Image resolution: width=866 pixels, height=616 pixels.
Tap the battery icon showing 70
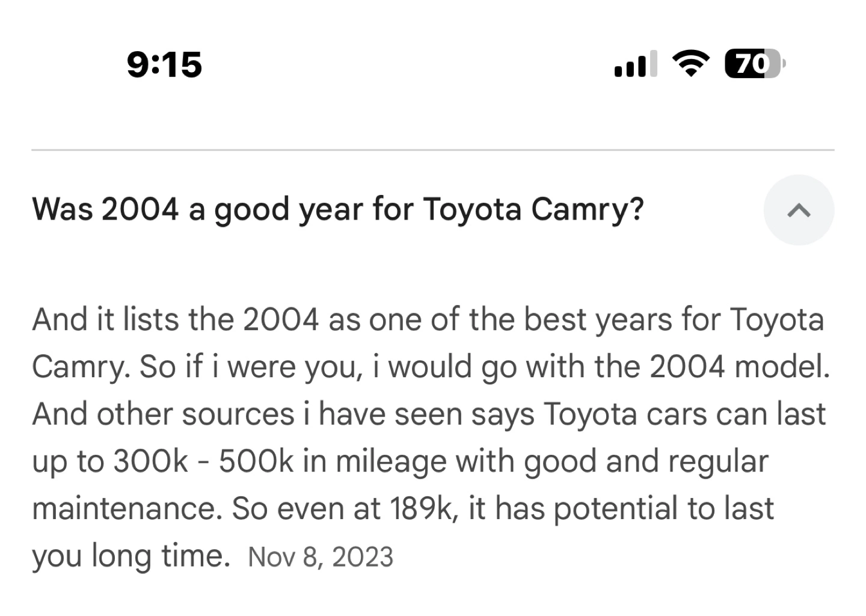(x=754, y=64)
